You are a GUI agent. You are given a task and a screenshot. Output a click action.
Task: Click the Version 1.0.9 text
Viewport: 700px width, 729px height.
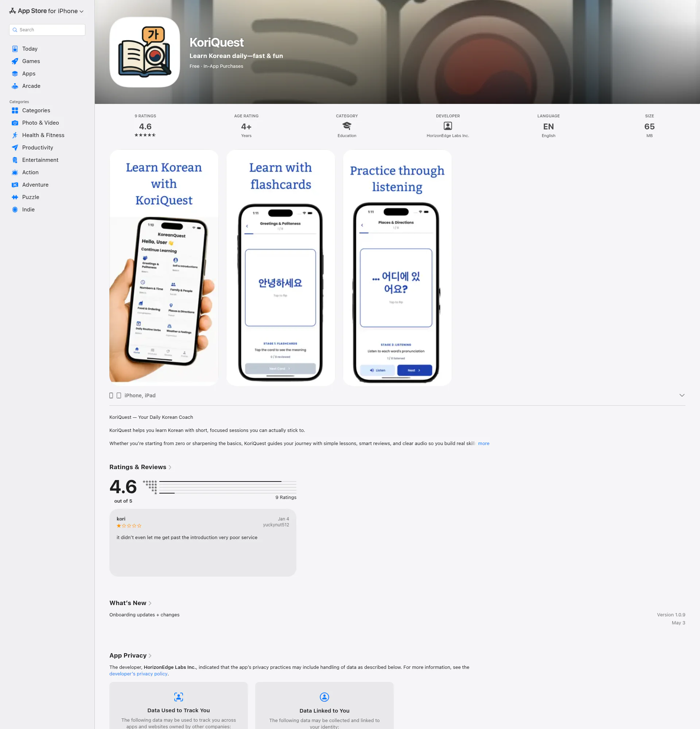coord(671,615)
